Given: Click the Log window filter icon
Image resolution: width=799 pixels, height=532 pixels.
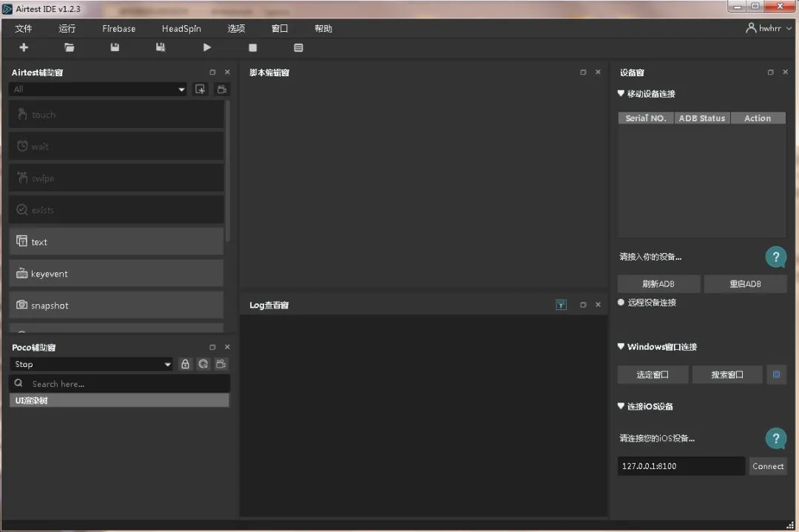Looking at the screenshot, I should (x=561, y=305).
